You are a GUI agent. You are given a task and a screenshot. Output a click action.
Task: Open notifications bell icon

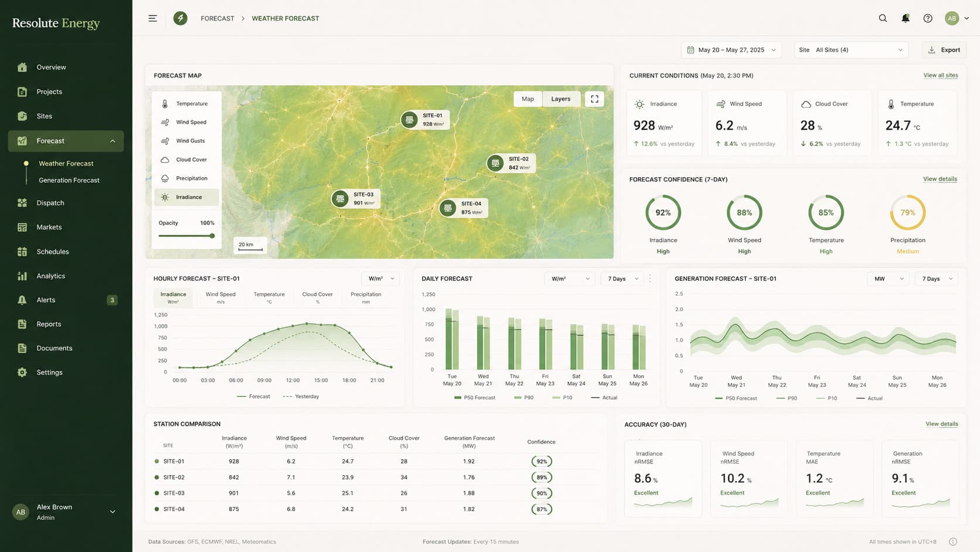click(x=905, y=18)
